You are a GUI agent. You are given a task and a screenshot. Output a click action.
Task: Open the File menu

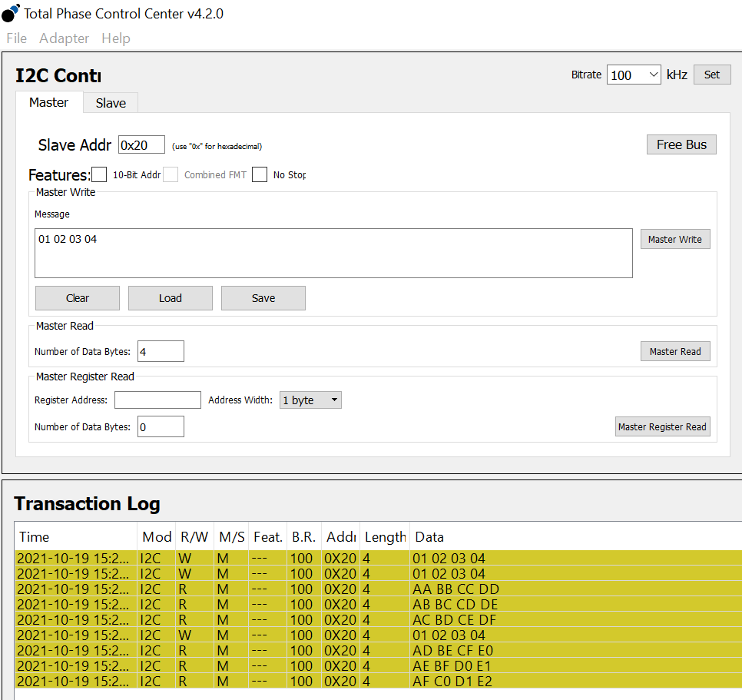coord(17,38)
